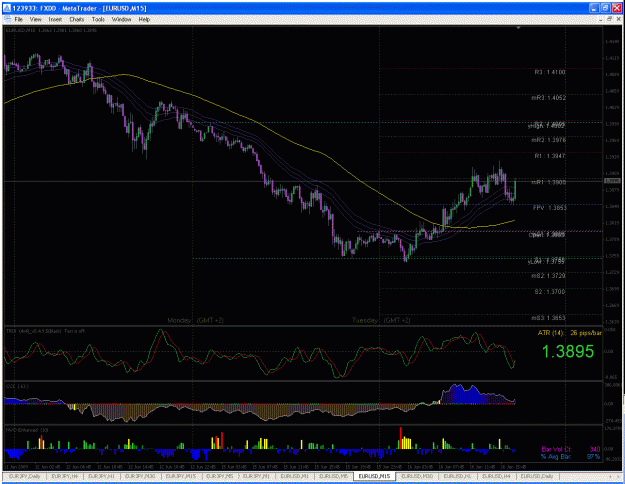This screenshot has height=484, width=625.
Task: Switch to the EURJPY,M5 chart tab
Action: pyautogui.click(x=220, y=476)
